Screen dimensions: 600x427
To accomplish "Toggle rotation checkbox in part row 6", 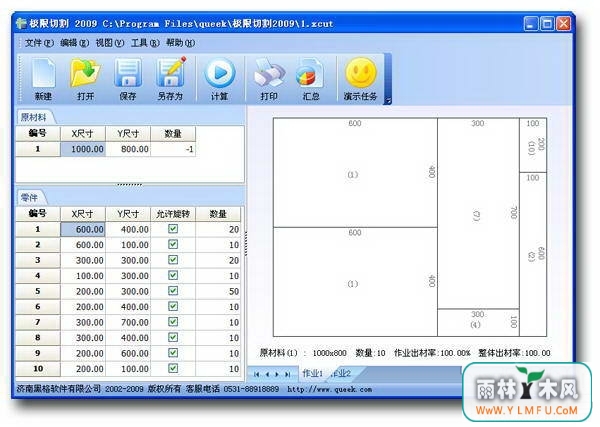I will (173, 306).
